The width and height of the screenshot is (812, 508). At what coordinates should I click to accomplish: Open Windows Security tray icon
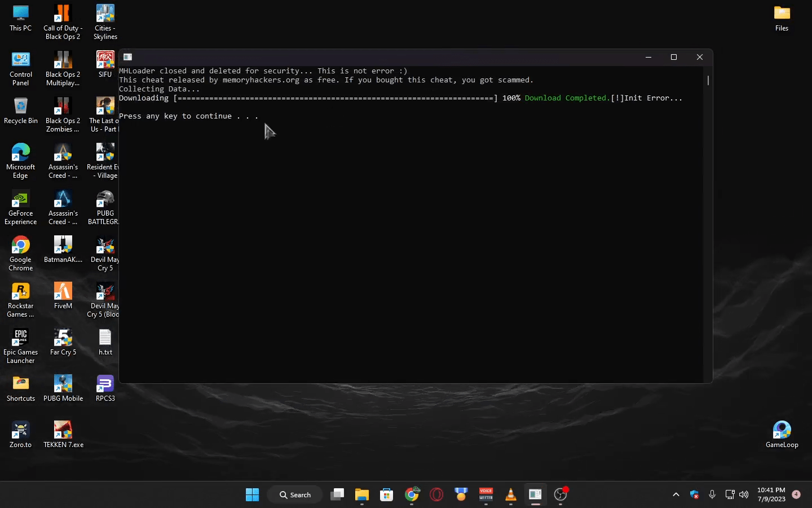tap(695, 495)
